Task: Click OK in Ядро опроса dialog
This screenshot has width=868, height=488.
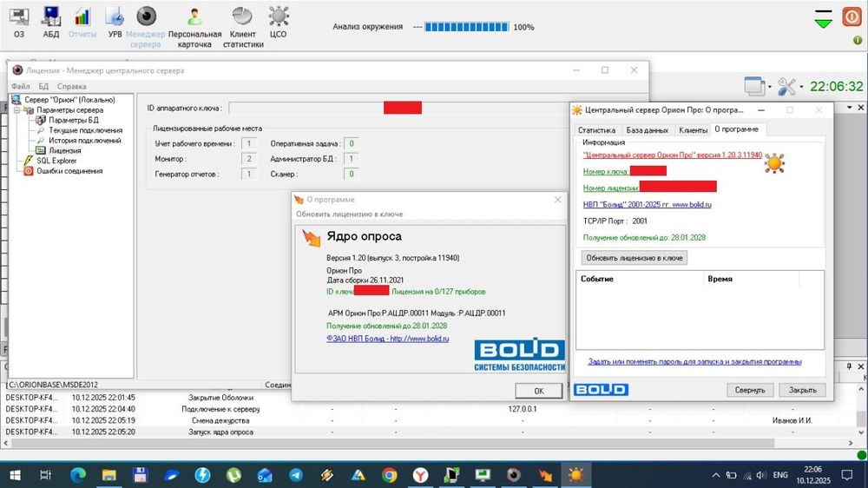Action: 539,391
